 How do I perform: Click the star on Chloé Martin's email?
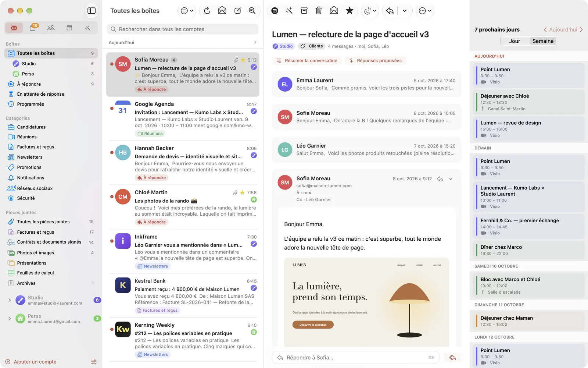[242, 192]
